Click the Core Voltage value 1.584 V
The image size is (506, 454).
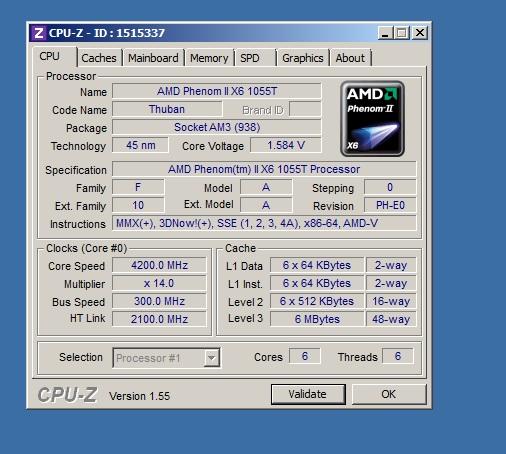click(x=286, y=145)
